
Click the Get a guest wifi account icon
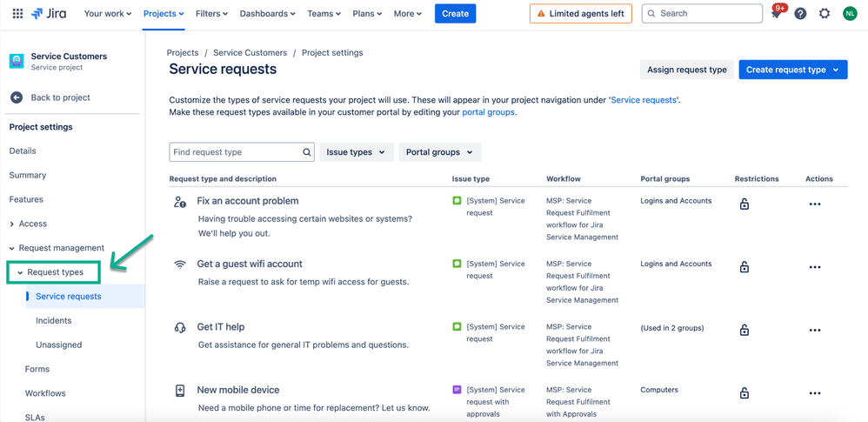180,265
